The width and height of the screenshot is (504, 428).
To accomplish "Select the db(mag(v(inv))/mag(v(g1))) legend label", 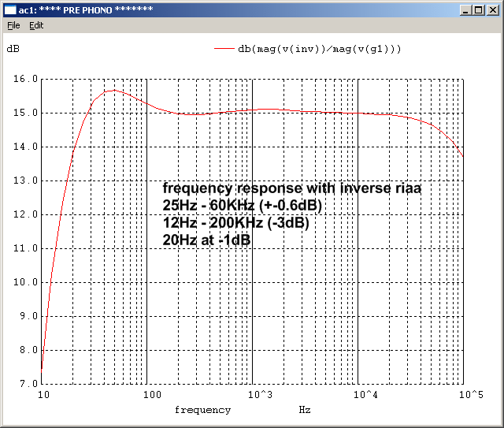I will (320, 48).
